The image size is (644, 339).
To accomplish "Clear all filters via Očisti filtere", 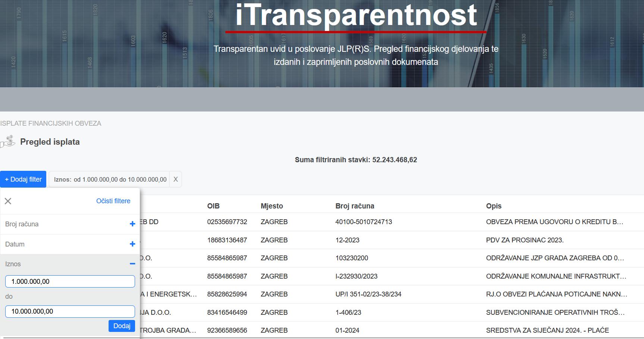I will (113, 201).
